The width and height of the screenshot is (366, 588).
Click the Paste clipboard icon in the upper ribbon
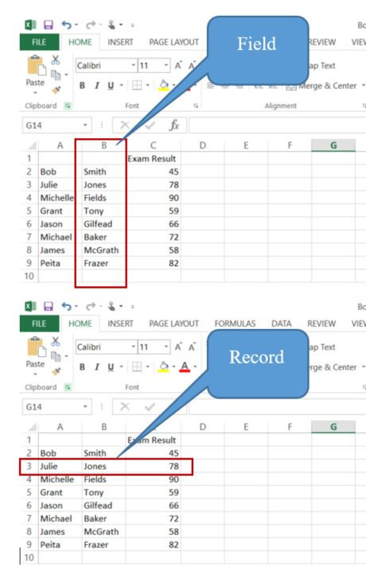(x=36, y=66)
